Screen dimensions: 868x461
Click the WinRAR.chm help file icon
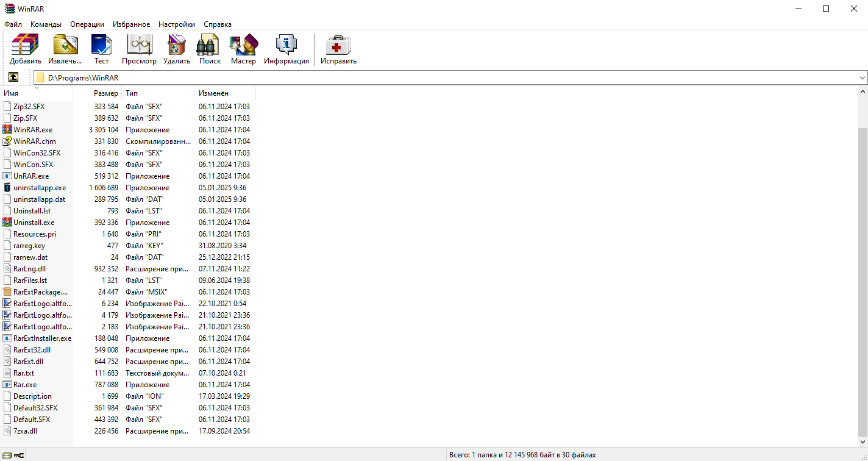point(7,141)
